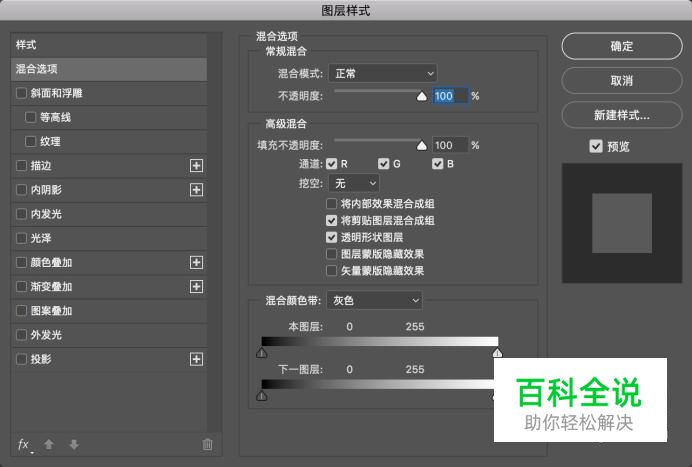
Task: Click the 本图层 gradient bar
Action: click(380, 341)
